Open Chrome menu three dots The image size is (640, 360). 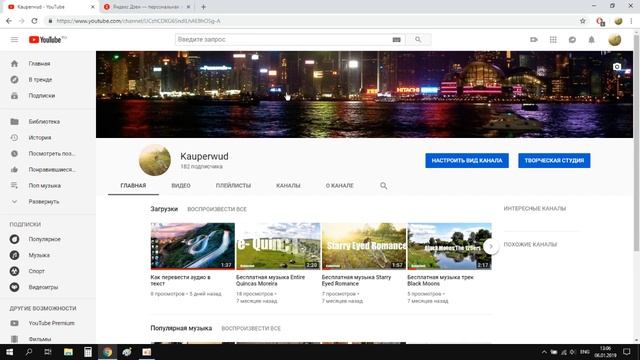(632, 21)
